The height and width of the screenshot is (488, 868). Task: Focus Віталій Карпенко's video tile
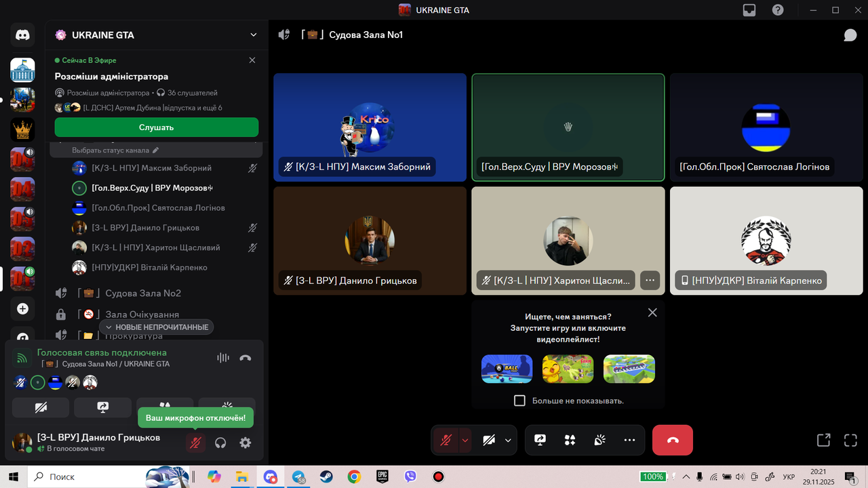coord(766,241)
